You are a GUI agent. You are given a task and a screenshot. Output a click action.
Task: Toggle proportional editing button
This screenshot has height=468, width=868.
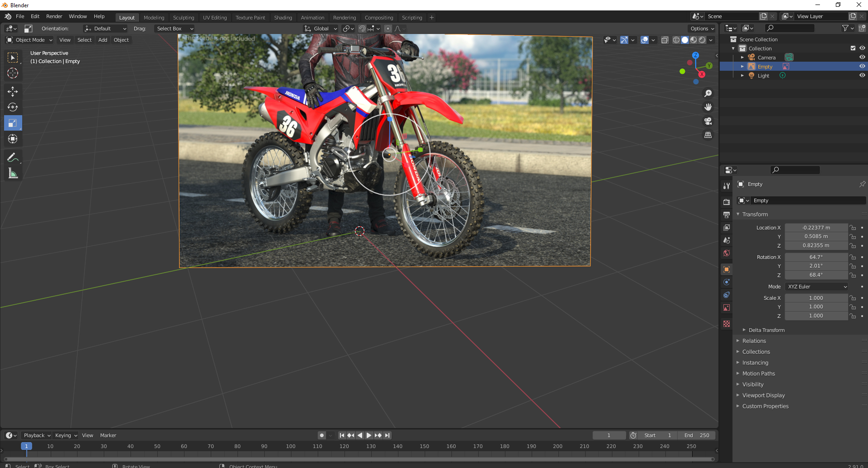pos(388,29)
